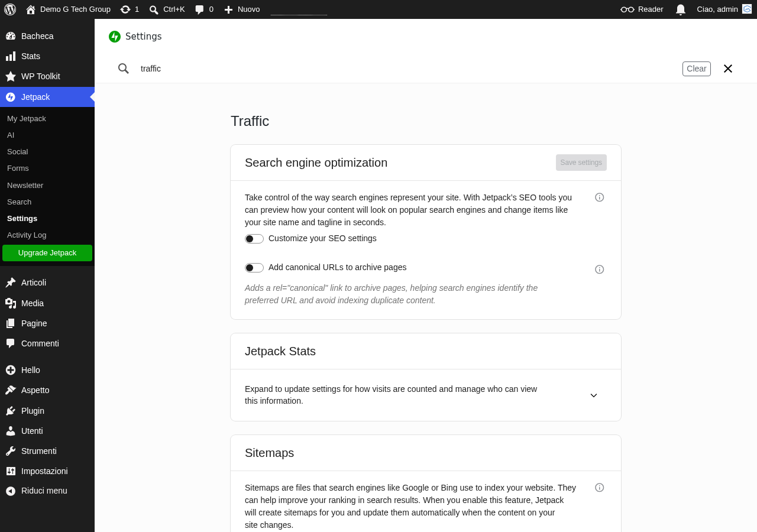Viewport: 757px width, 532px height.
Task: Click the Ctrl+K search magnifier icon
Action: tap(154, 9)
